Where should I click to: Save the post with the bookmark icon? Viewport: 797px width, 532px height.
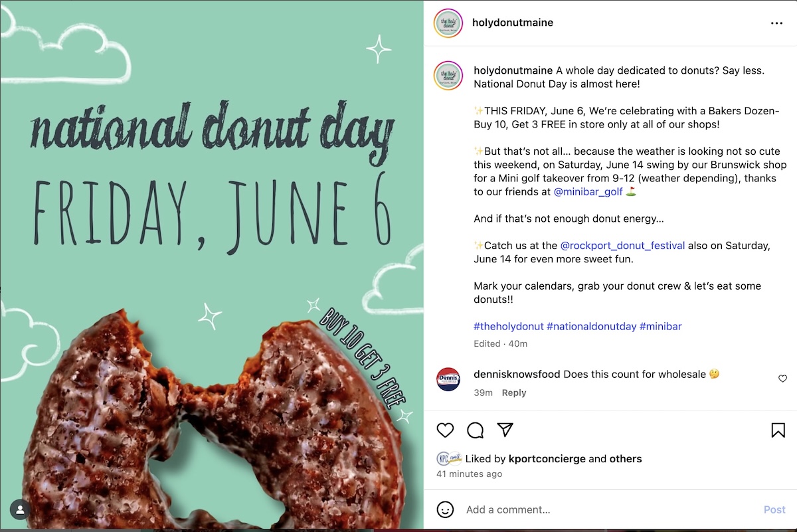coord(778,430)
